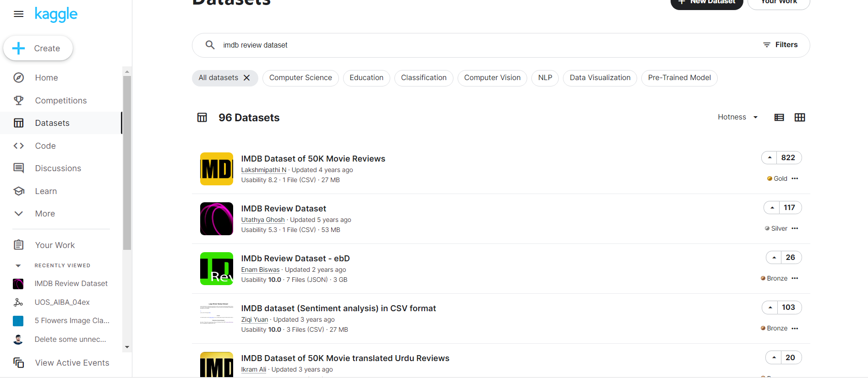
Task: Select the Pre-Trained Model tag chip
Action: pyautogui.click(x=679, y=78)
